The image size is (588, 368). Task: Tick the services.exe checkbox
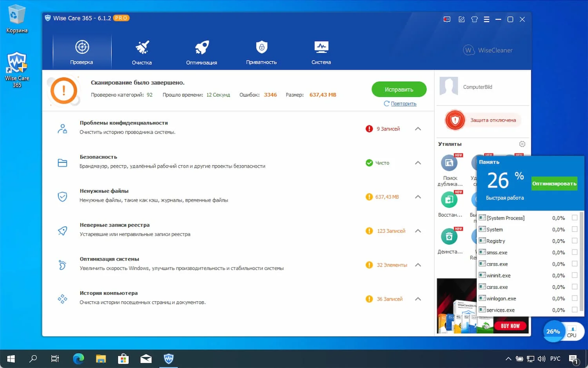(x=575, y=310)
